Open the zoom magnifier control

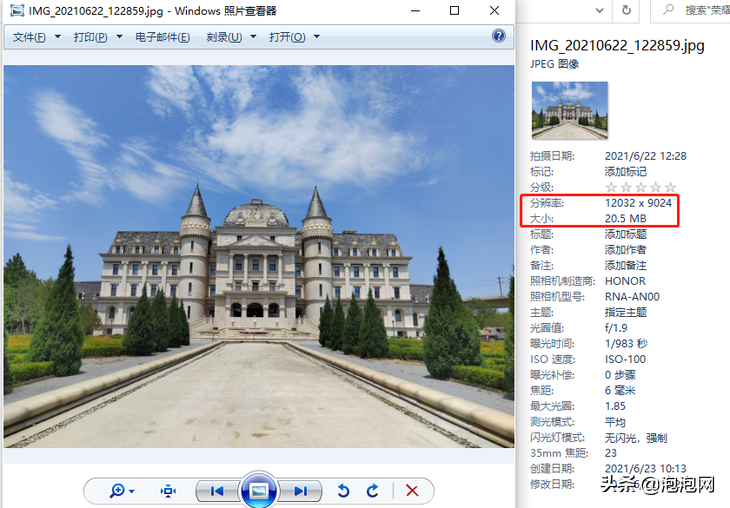[117, 490]
